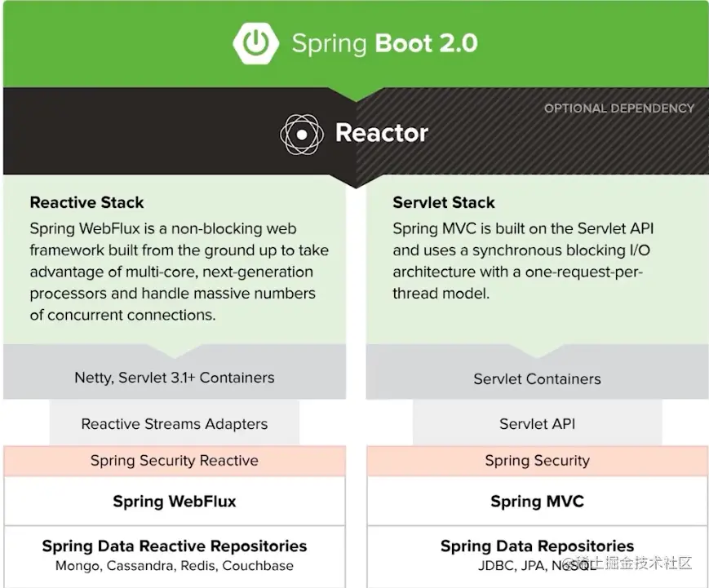Select the Reactive Streams Adapters block
Screen dimensions: 709x588
click(174, 424)
